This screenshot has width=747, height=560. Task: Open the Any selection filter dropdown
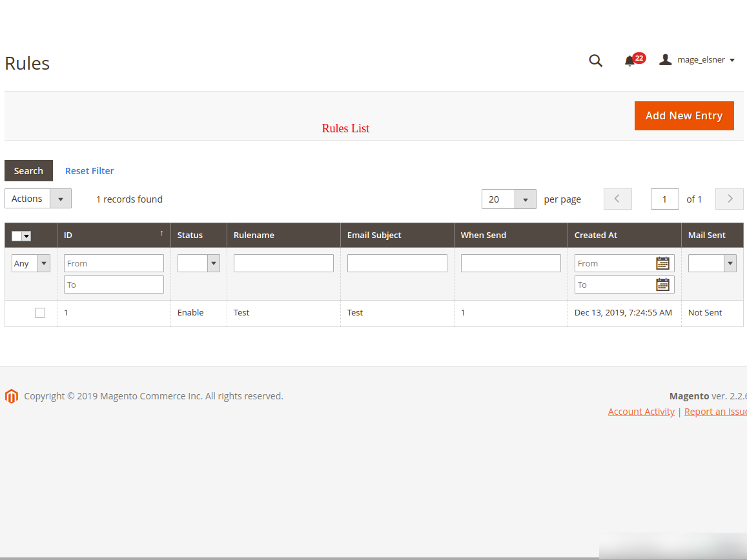pyautogui.click(x=31, y=263)
